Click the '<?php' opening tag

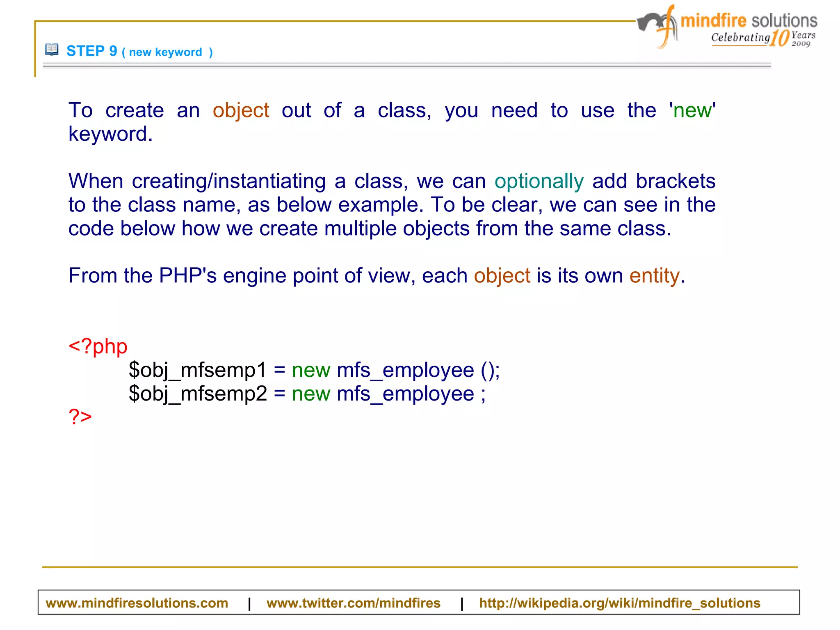click(98, 347)
